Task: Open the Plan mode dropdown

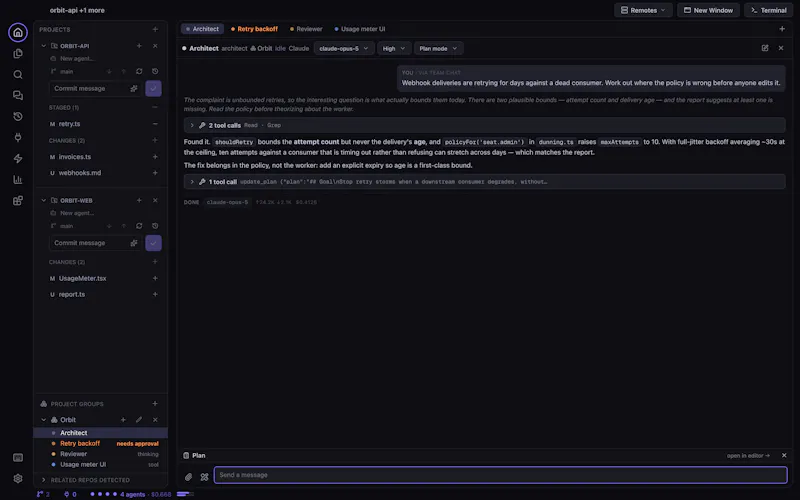Action: click(x=438, y=48)
